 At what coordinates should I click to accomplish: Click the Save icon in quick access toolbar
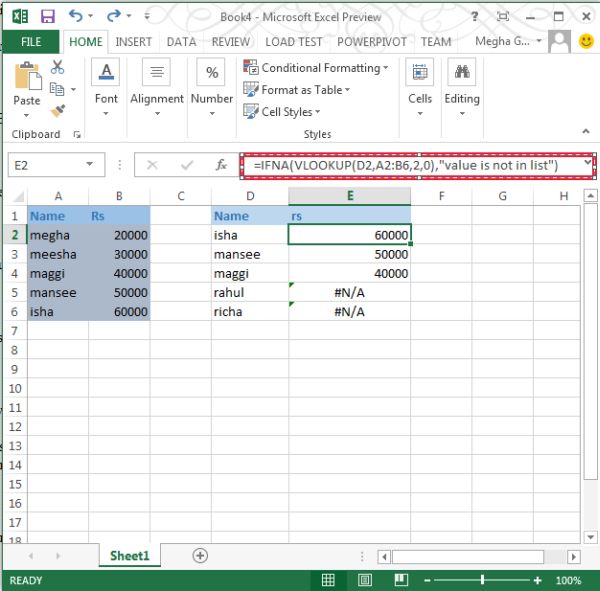tap(48, 16)
